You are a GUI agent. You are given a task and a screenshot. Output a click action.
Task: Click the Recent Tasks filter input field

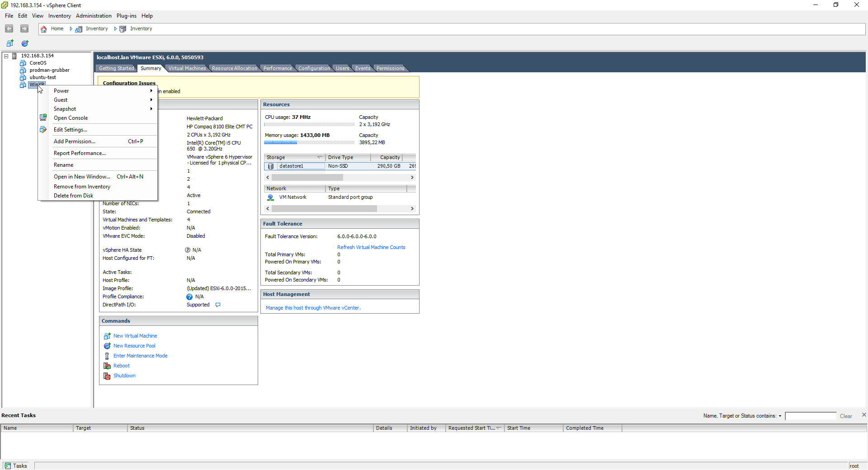[x=811, y=416]
